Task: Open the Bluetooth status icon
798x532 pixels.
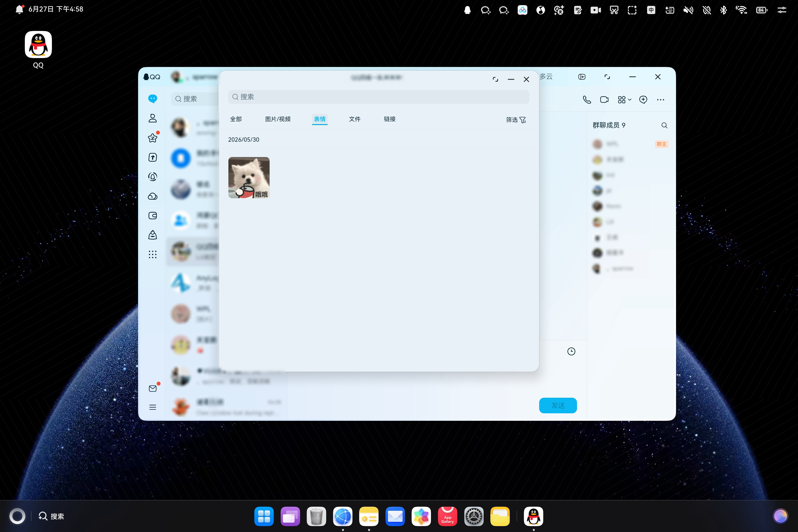Action: [x=723, y=10]
